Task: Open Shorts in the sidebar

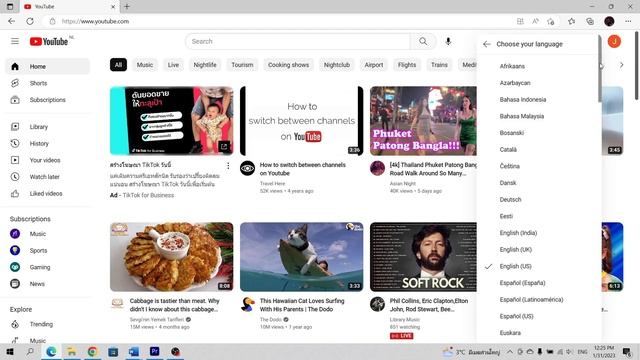Action: point(47,83)
